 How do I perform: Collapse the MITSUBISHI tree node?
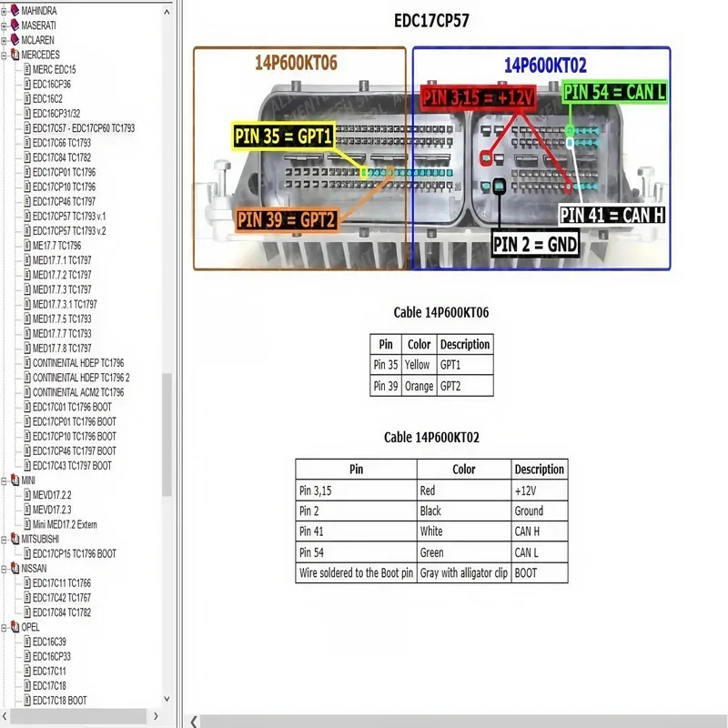4,540
